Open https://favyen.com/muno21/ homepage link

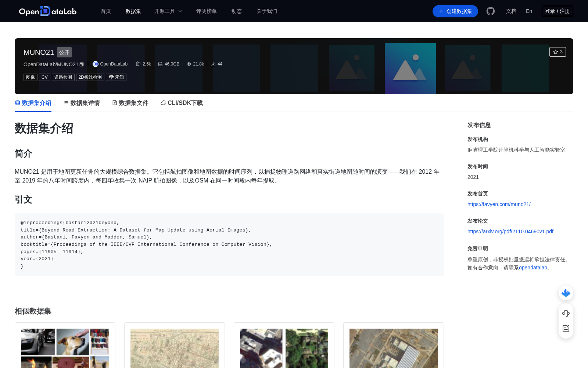[x=499, y=204]
